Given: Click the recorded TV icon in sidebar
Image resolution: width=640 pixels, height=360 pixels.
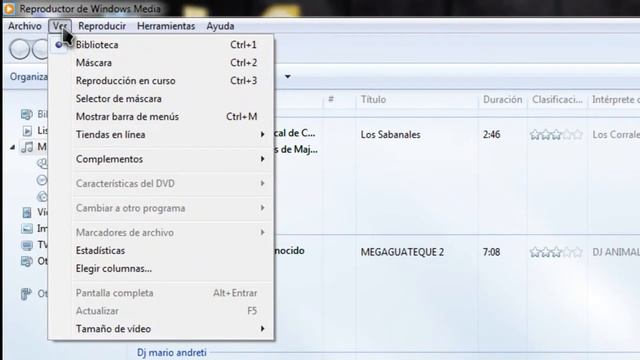Looking at the screenshot, I should pos(27,245).
